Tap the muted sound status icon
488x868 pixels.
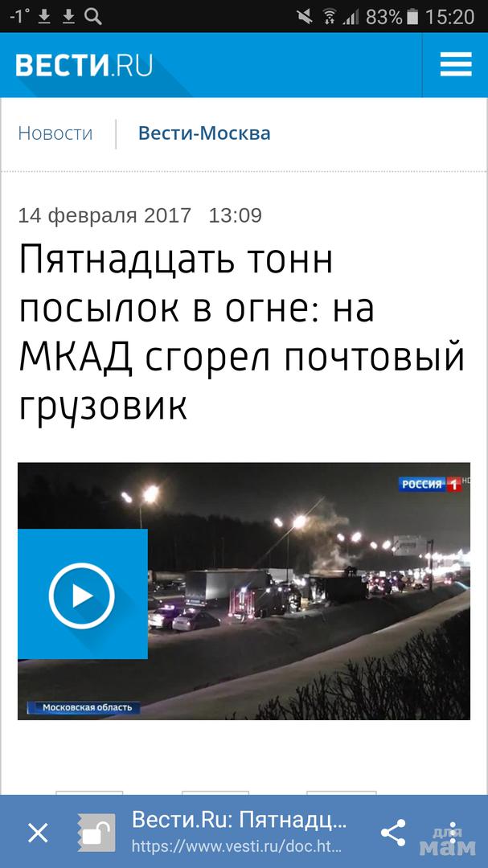click(304, 17)
